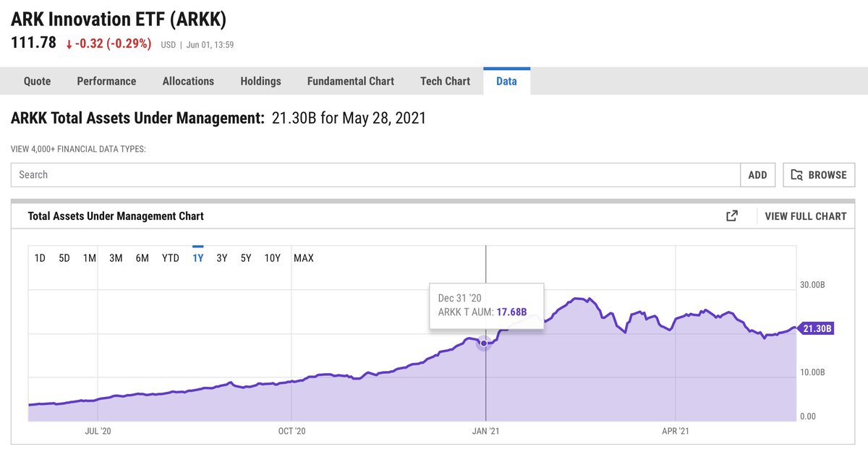
Task: Open chart in new window icon
Action: [732, 215]
